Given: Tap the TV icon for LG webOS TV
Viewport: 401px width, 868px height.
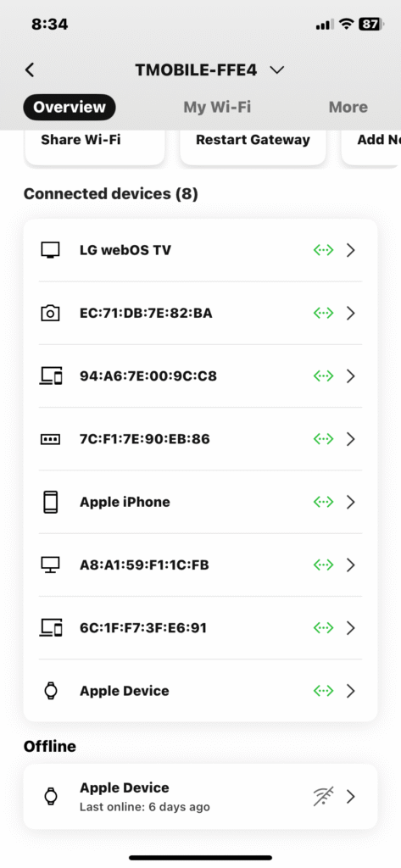Looking at the screenshot, I should tap(50, 250).
